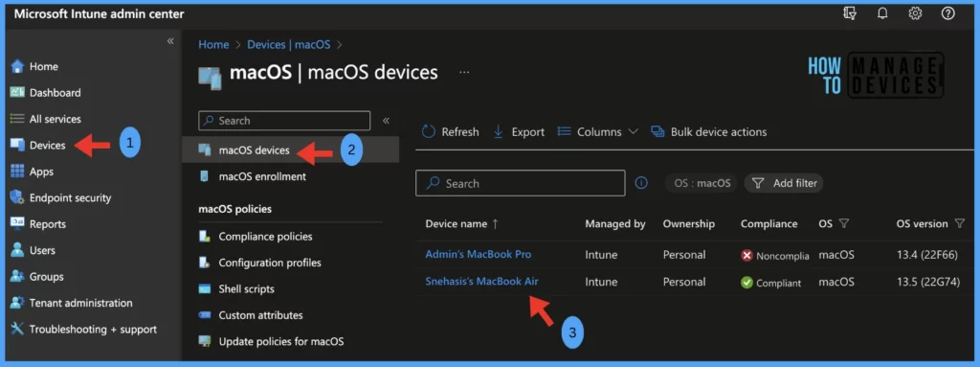Click the Shell scripts icon
This screenshot has height=367, width=980.
tap(205, 289)
